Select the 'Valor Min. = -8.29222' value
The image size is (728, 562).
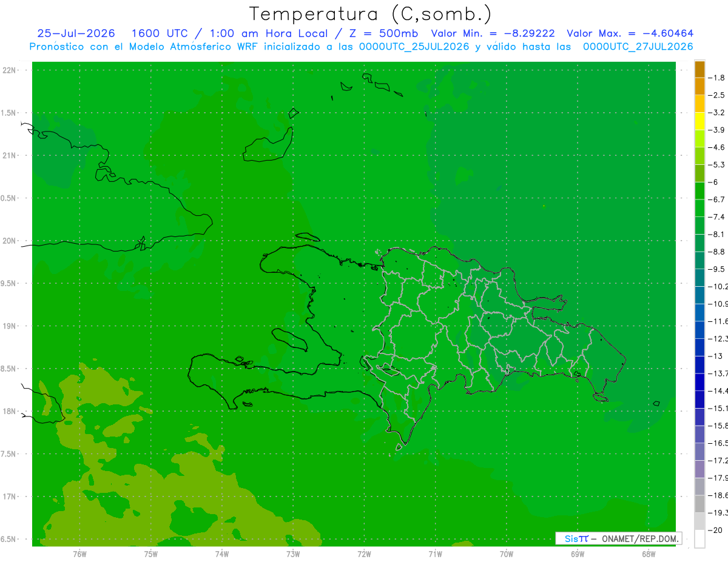pos(493,33)
